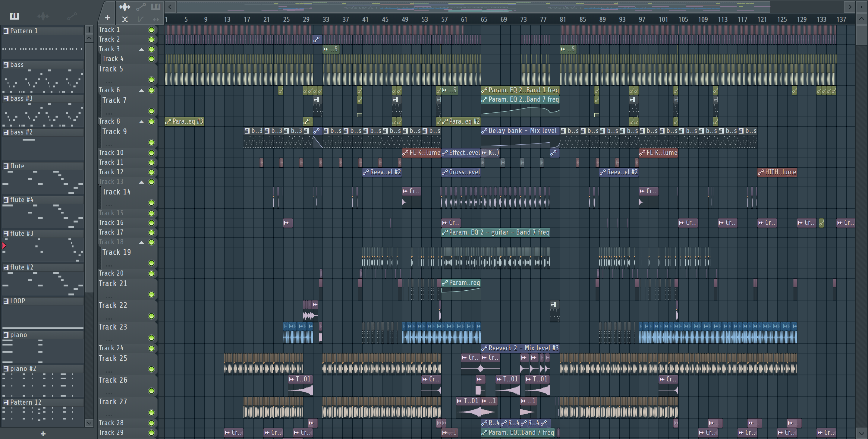This screenshot has height=439, width=868.
Task: Click automation icon of first 'FL K..lume' clip
Action: point(405,153)
